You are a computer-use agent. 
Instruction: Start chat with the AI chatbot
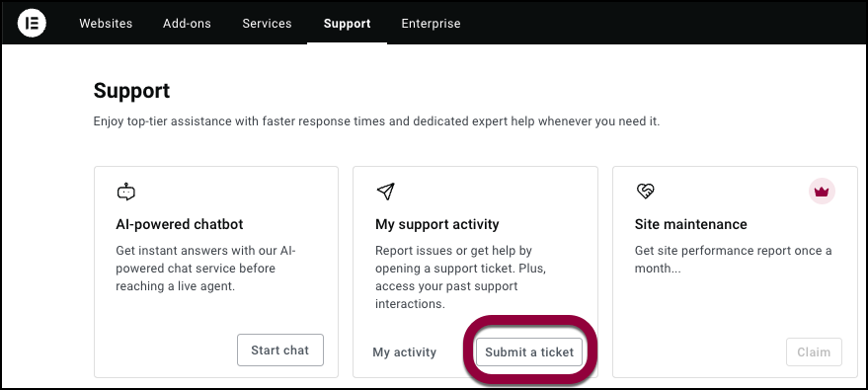coord(280,351)
